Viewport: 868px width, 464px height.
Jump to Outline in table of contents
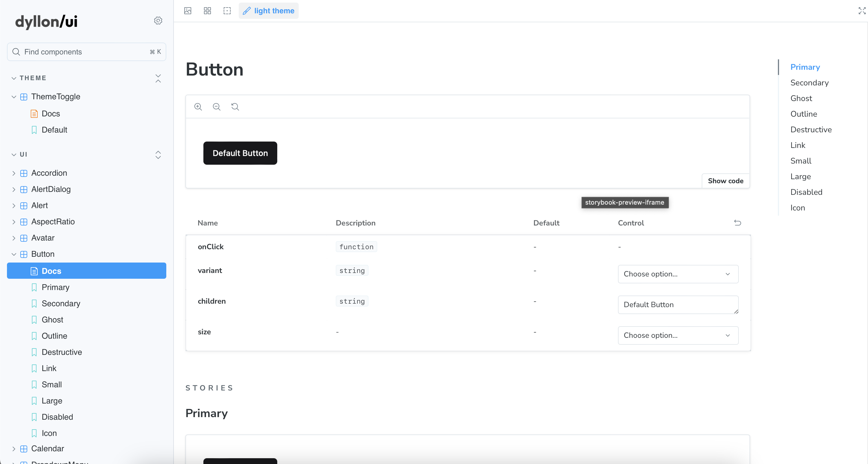pyautogui.click(x=803, y=114)
